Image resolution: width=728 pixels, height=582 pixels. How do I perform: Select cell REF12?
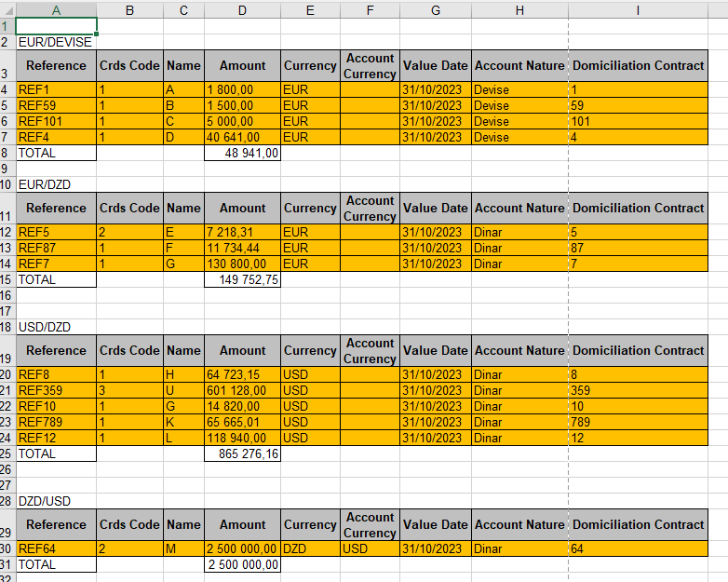point(56,438)
